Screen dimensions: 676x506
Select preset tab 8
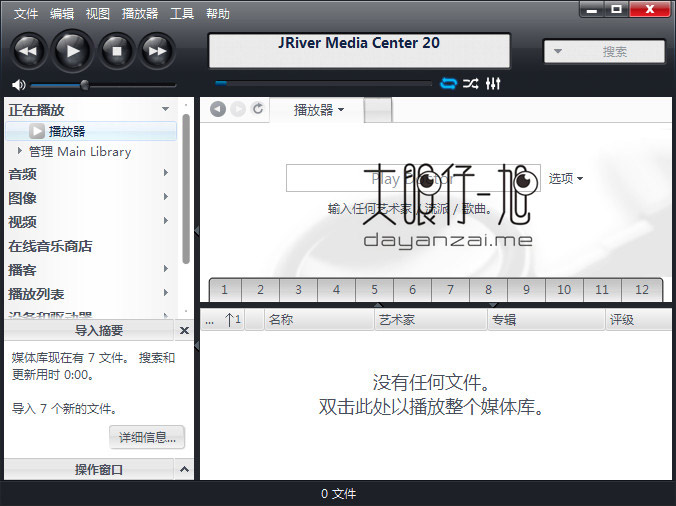(488, 290)
